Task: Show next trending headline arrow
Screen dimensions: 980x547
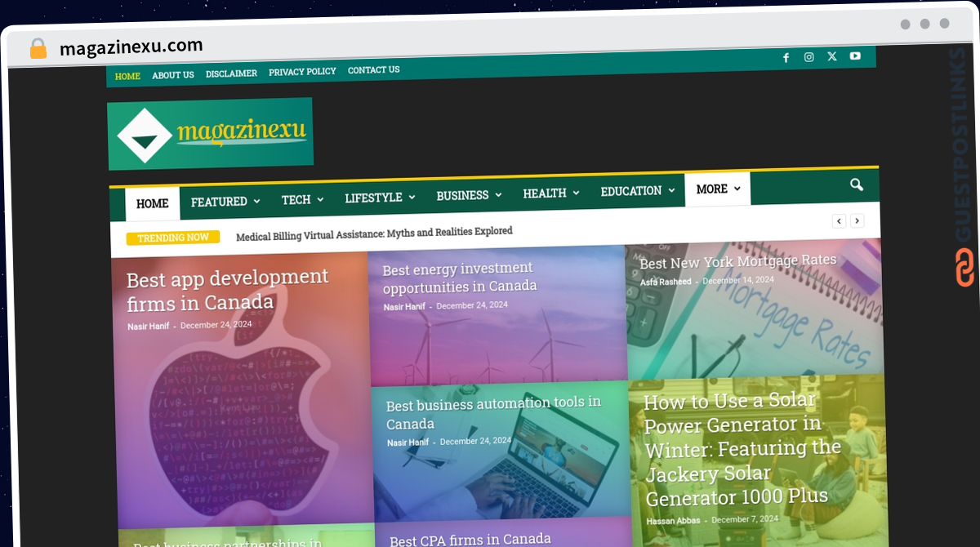Action: [x=857, y=220]
